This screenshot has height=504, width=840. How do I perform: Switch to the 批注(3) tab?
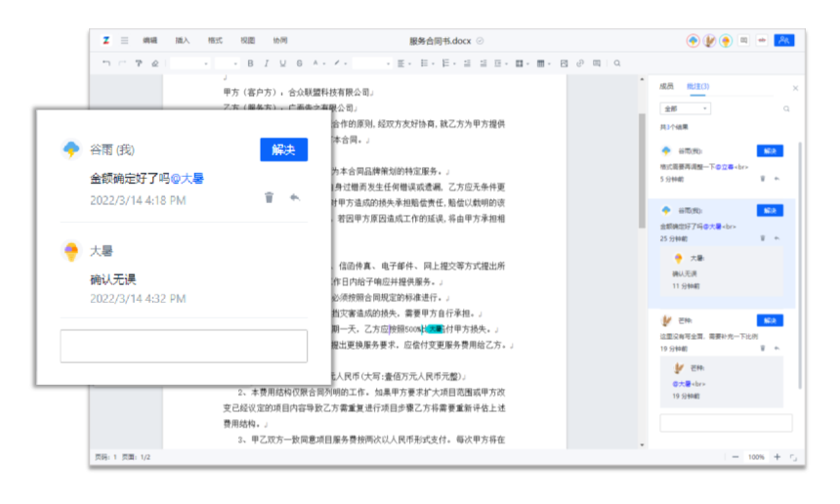pos(698,86)
